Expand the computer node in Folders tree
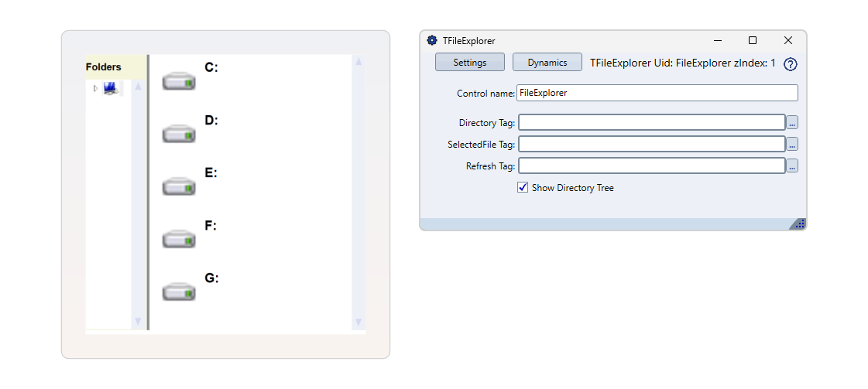 tap(95, 88)
